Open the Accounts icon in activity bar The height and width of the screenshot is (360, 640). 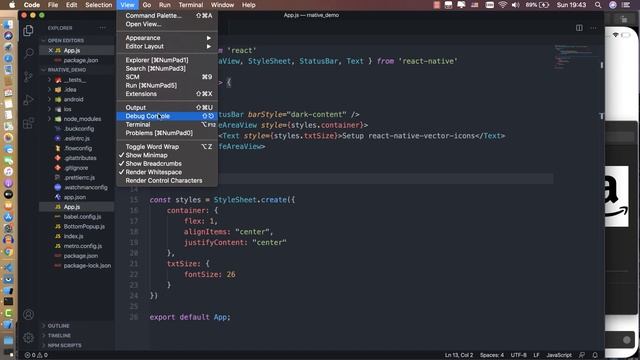[x=28, y=315]
